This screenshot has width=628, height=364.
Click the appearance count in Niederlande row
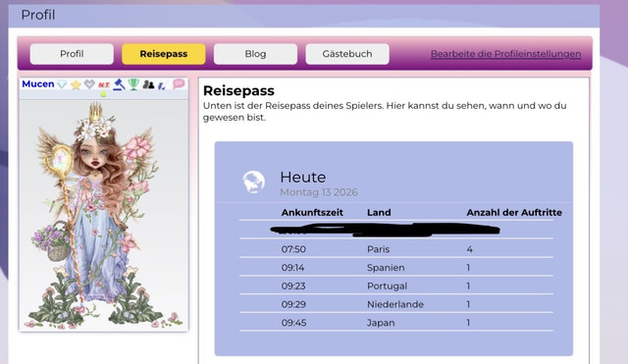point(468,304)
